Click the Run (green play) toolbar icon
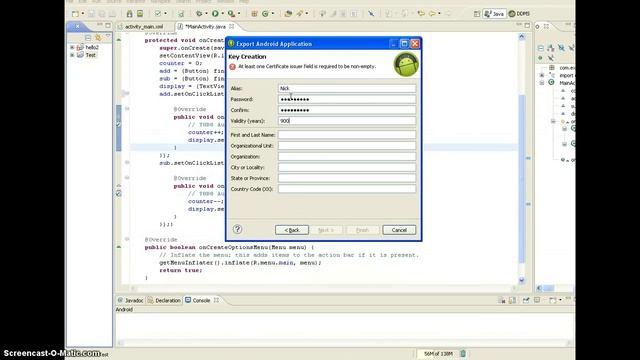Screen dimensions: 640x360 pyautogui.click(x=215, y=14)
